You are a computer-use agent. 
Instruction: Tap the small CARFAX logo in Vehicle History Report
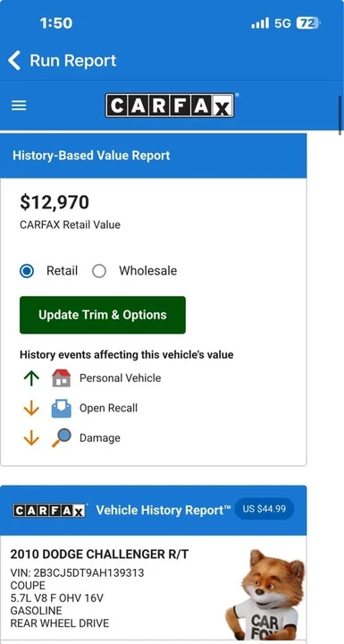(x=49, y=511)
